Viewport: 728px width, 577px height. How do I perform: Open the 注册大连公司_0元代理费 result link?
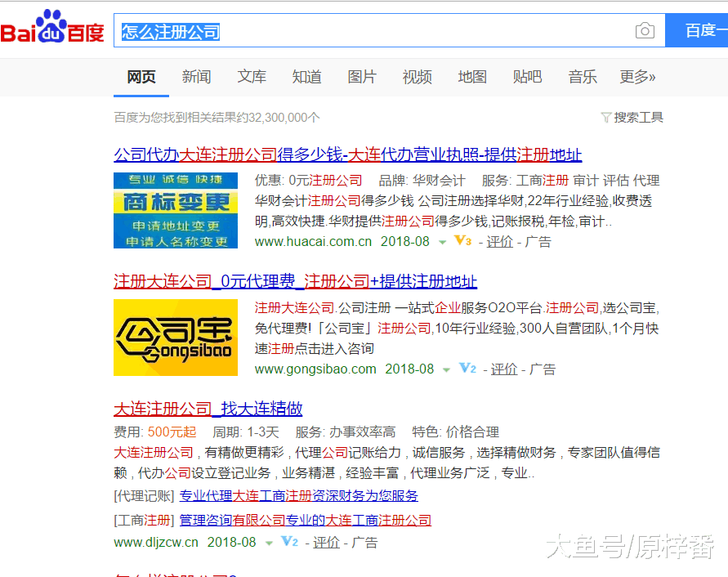(295, 281)
